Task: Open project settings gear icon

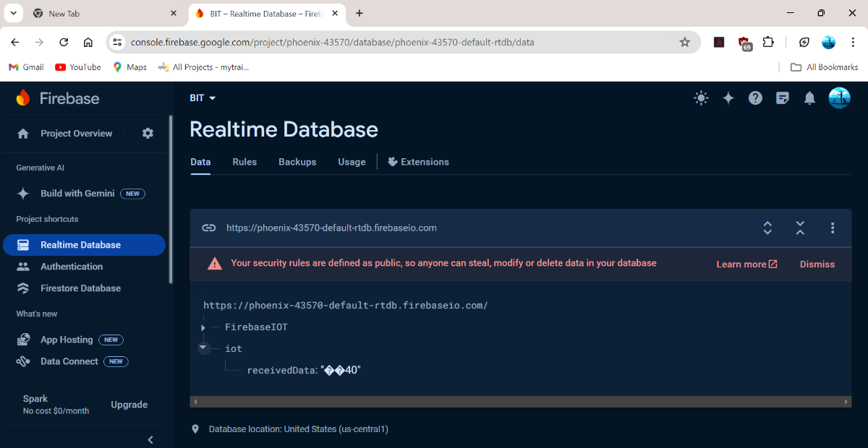Action: coord(148,133)
